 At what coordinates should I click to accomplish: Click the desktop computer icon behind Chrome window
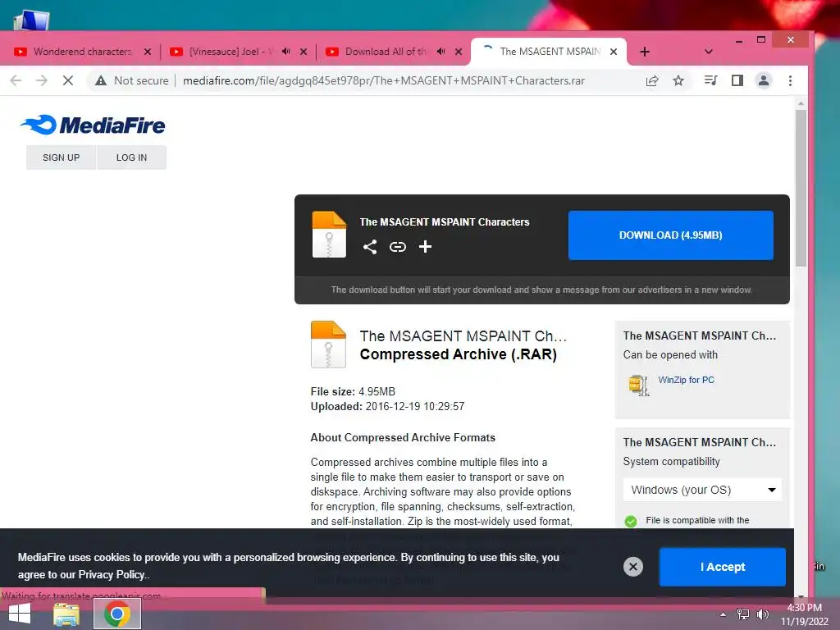(31, 21)
